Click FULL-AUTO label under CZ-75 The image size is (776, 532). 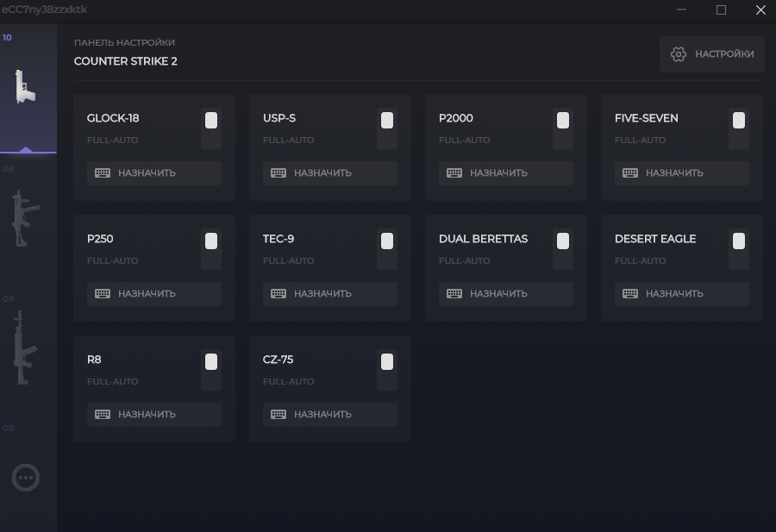[x=289, y=382]
